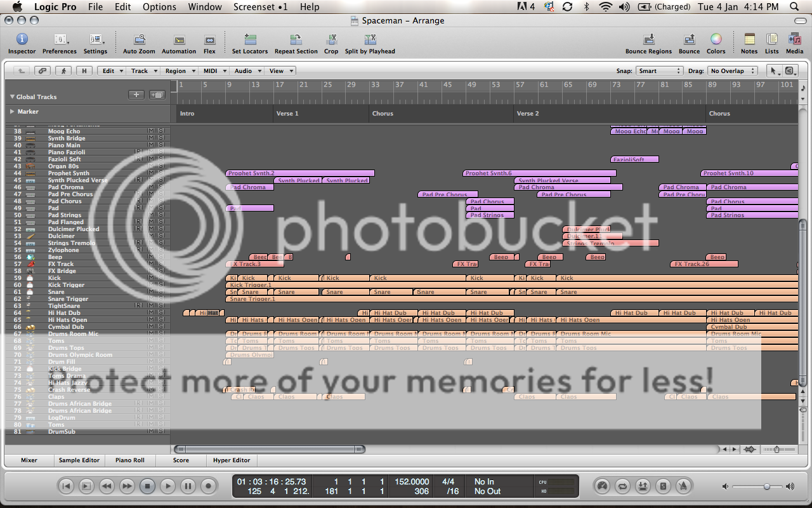
Task: Toggle the Hide (H) button
Action: [x=84, y=71]
